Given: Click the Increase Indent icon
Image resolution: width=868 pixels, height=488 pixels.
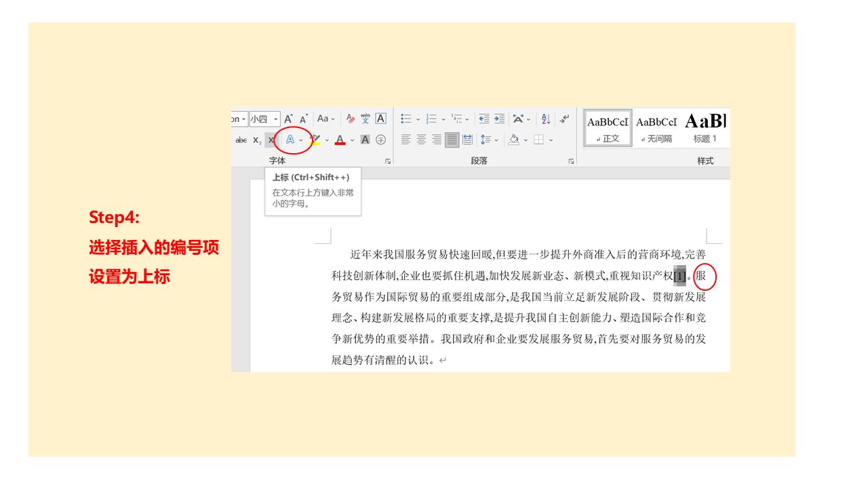Looking at the screenshot, I should (499, 119).
